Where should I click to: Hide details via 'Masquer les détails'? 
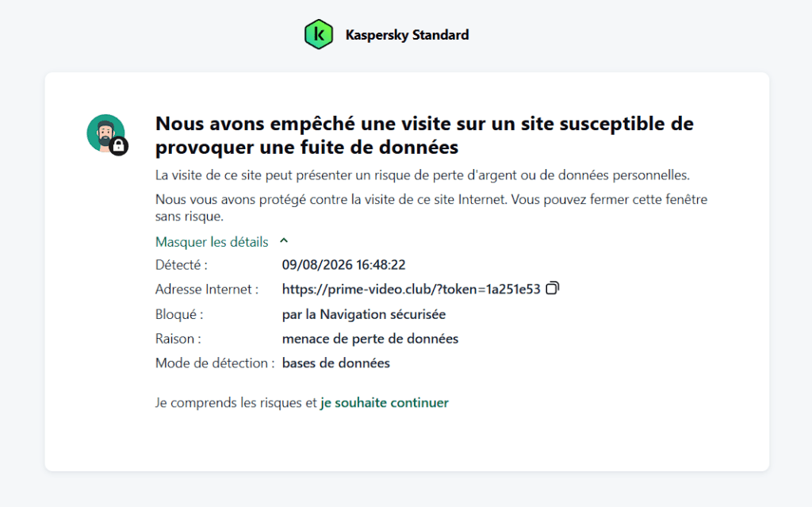[212, 241]
